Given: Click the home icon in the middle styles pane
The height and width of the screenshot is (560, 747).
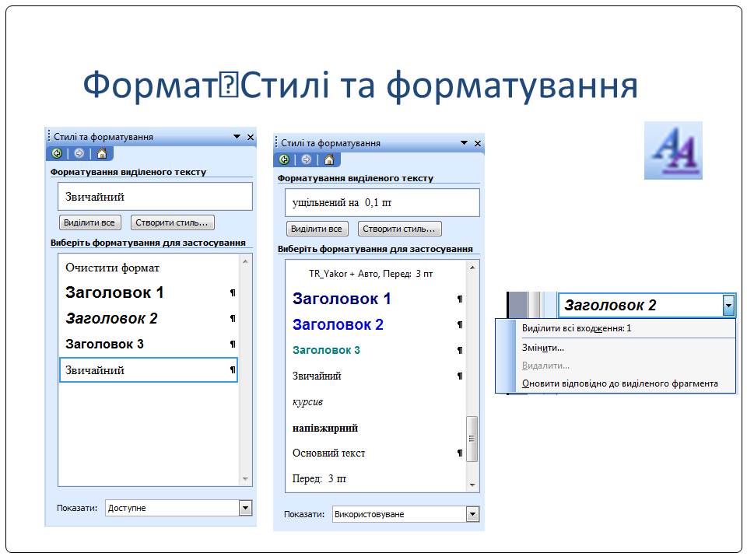Looking at the screenshot, I should coord(328,159).
